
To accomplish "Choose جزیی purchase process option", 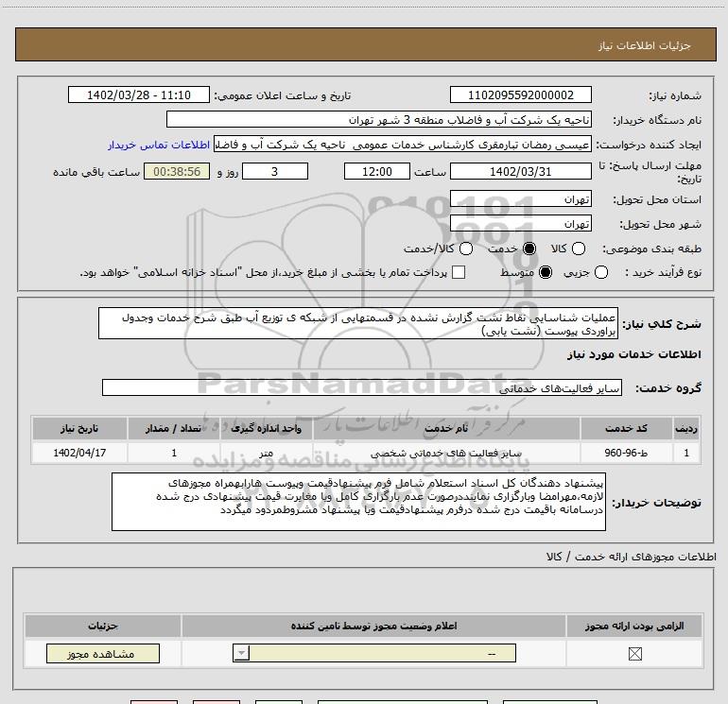I will pyautogui.click(x=600, y=272).
